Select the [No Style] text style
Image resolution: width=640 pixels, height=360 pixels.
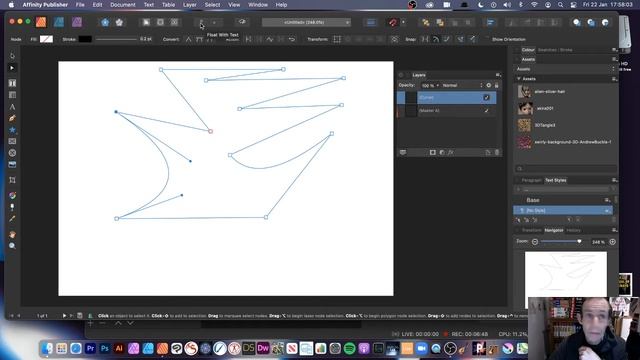(562, 210)
